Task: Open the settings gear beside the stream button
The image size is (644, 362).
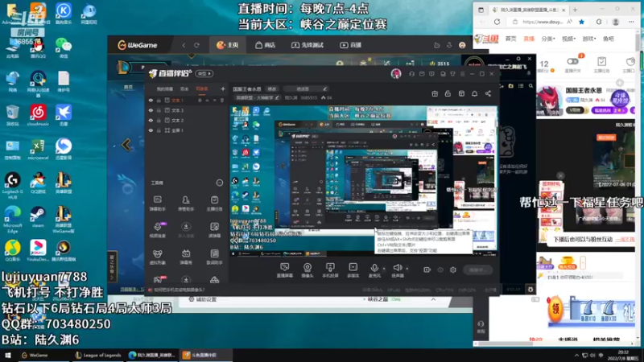Action: (x=453, y=270)
